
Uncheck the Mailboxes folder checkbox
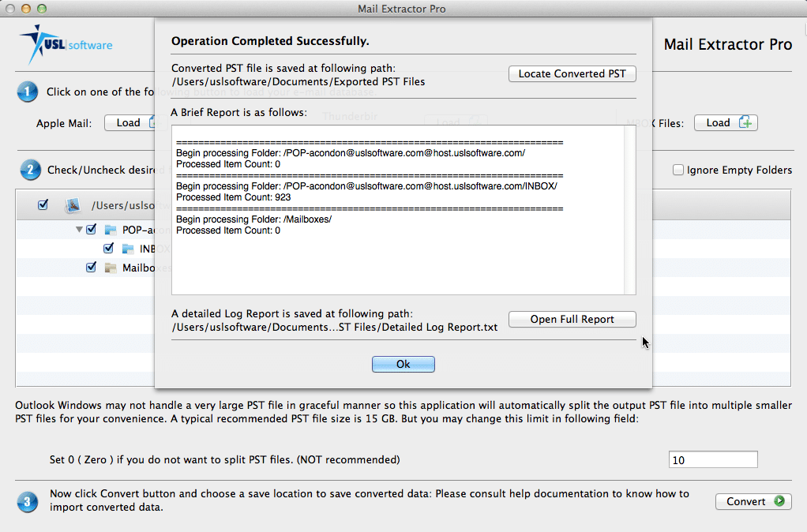[90, 267]
